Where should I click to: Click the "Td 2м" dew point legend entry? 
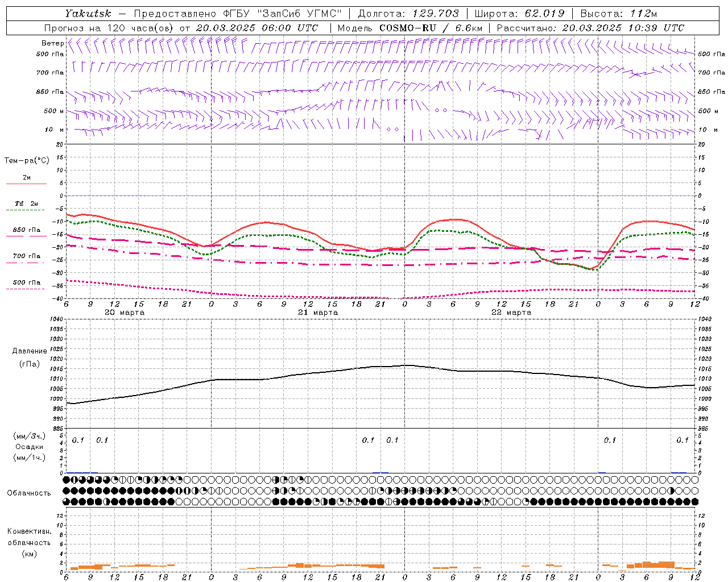point(27,203)
